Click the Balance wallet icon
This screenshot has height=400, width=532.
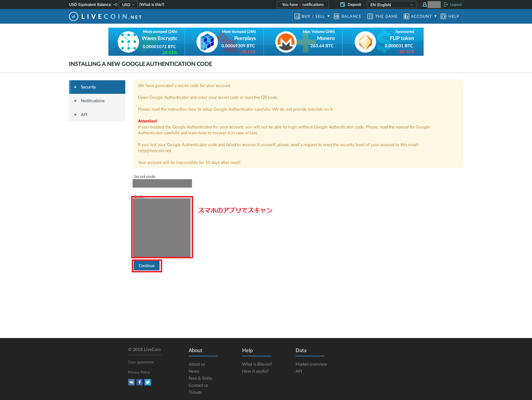[x=336, y=16]
